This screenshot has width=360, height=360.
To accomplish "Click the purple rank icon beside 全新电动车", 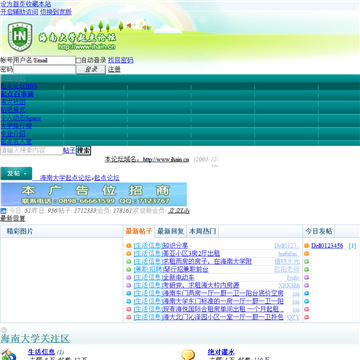I will (128, 278).
